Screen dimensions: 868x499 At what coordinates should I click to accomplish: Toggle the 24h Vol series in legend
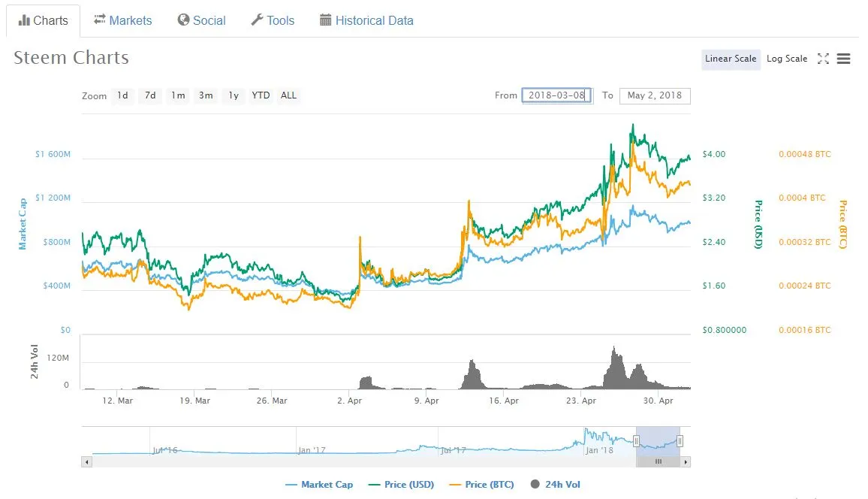pyautogui.click(x=555, y=485)
